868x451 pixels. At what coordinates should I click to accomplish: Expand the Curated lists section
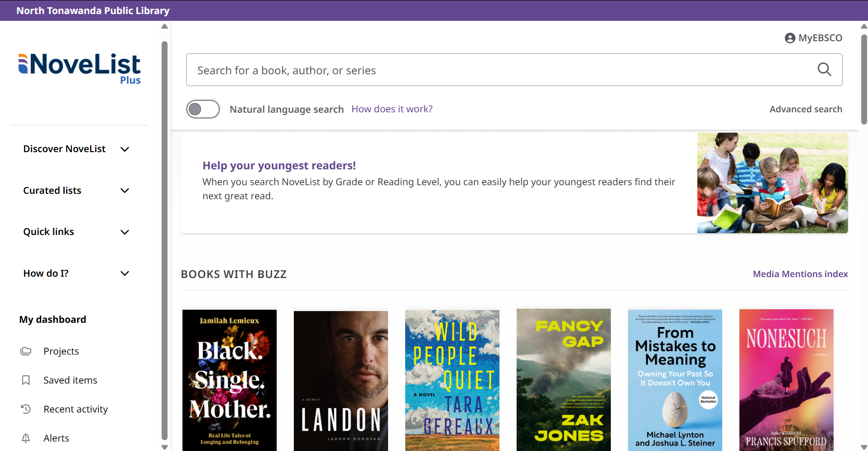click(x=76, y=191)
